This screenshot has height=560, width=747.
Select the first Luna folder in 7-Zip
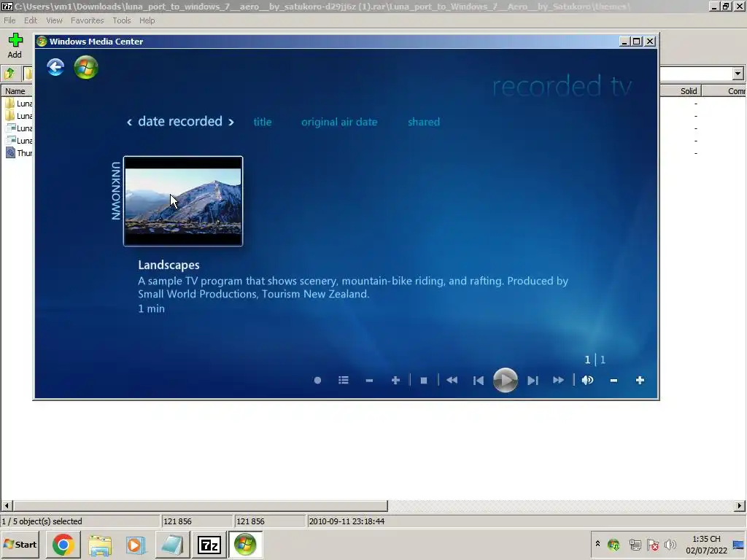[x=18, y=104]
